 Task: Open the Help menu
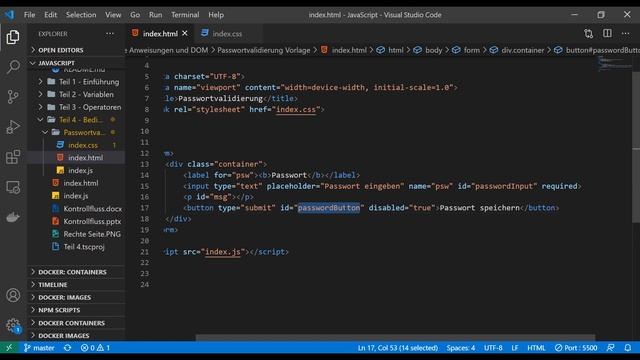pyautogui.click(x=216, y=15)
